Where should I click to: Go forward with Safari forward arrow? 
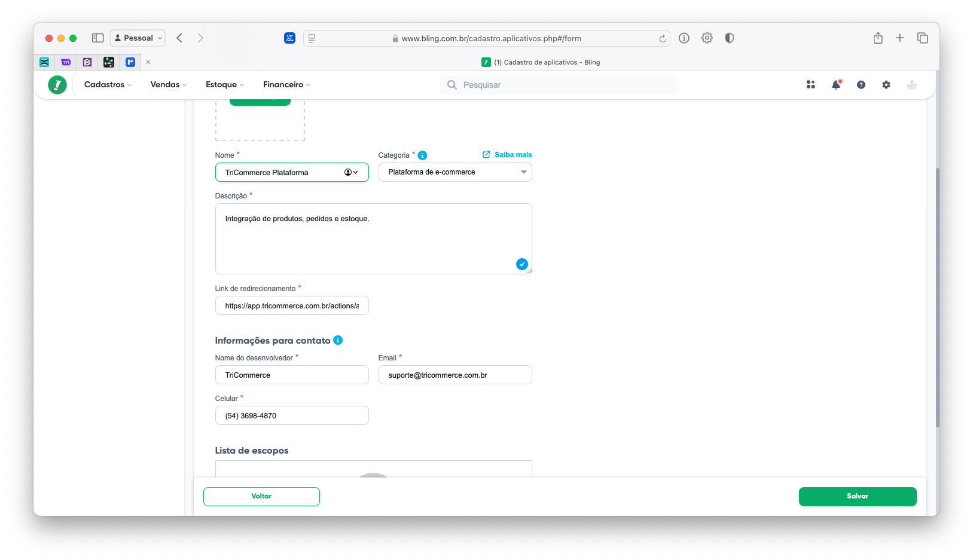200,38
